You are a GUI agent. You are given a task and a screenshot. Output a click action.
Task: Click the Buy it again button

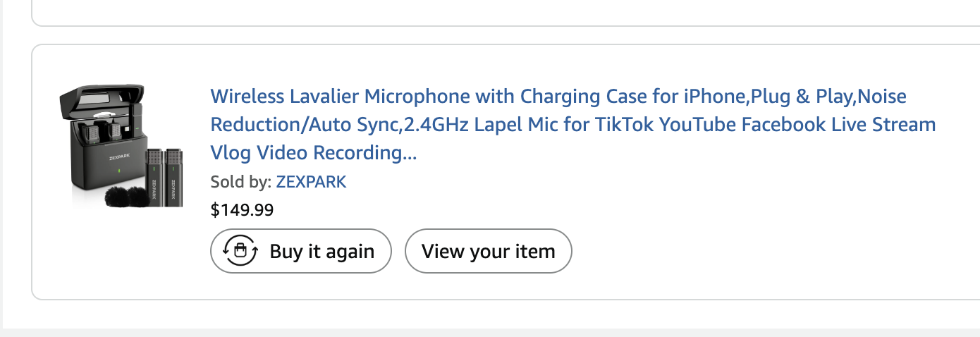[x=301, y=251]
